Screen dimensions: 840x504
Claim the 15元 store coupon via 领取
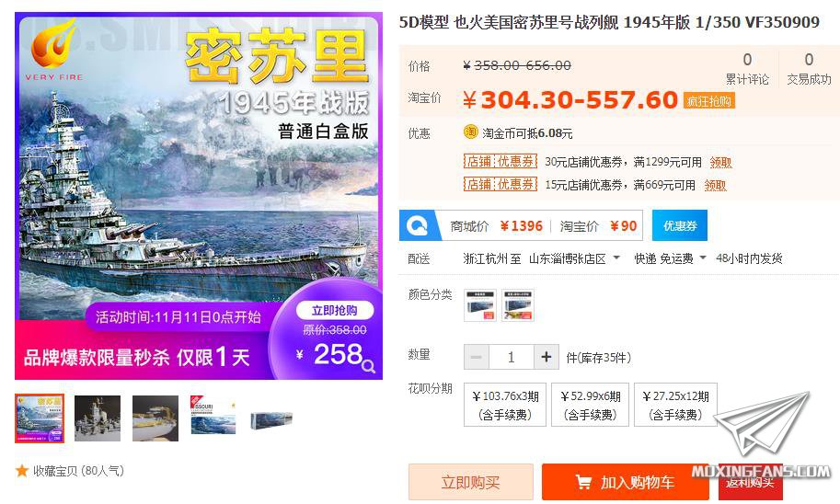tap(715, 185)
